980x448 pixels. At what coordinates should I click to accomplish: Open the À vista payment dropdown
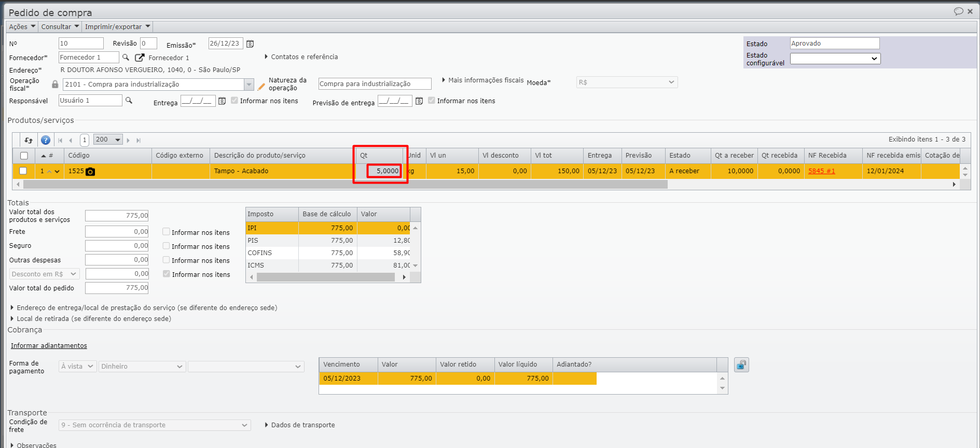tap(77, 366)
